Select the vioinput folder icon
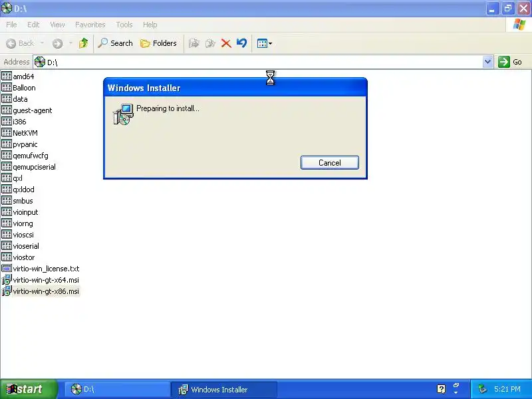Viewport: 532px width, 399px height. (7, 211)
